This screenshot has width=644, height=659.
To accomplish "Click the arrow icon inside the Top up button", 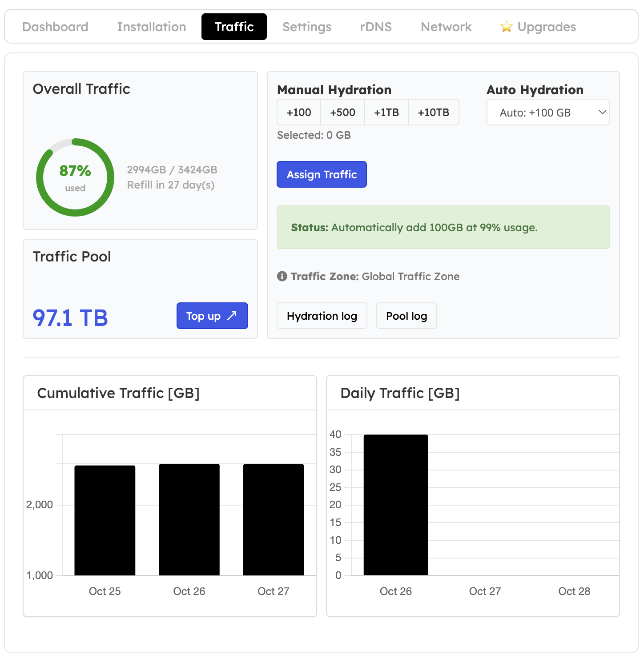I will pos(232,316).
